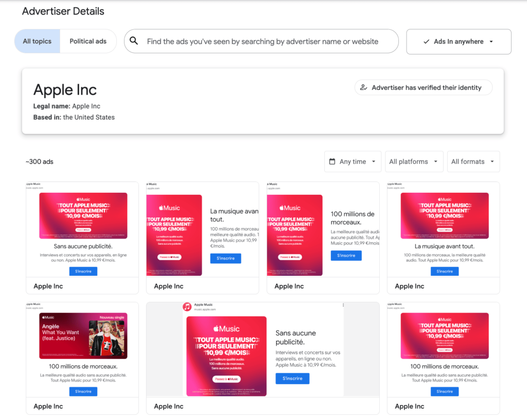Switch to Political ads filter
This screenshot has height=420, width=527.
pos(88,41)
